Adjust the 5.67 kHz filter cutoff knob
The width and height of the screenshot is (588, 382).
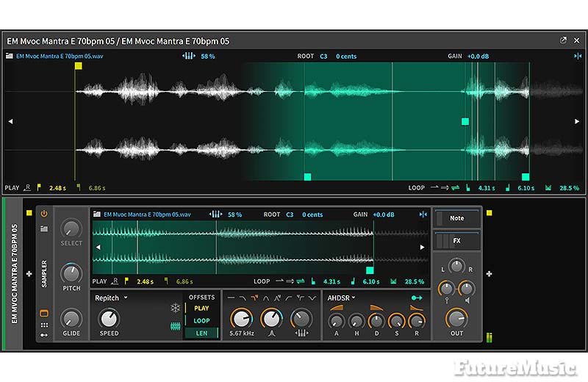[242, 318]
